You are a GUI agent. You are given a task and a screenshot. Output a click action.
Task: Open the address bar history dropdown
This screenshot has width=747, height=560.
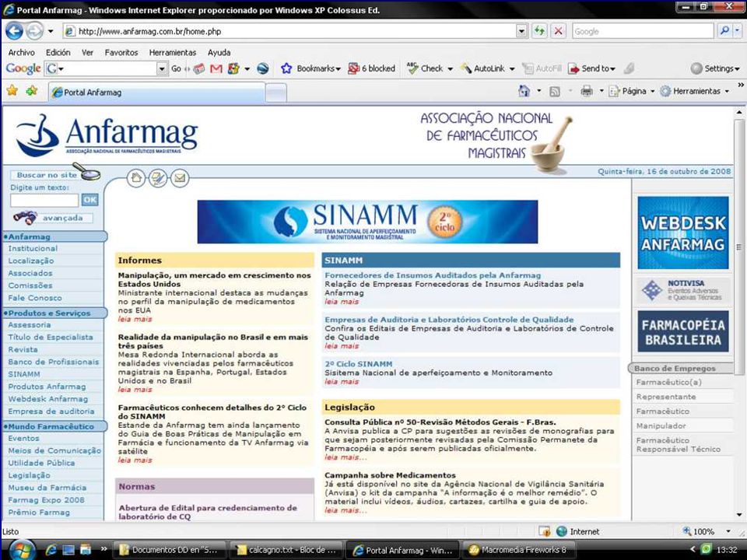[x=521, y=31]
